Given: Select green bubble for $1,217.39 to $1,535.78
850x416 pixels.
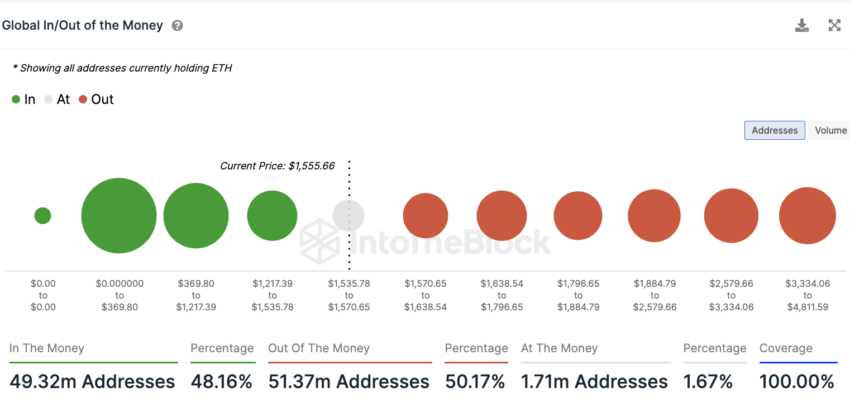Looking at the screenshot, I should pos(272,215).
